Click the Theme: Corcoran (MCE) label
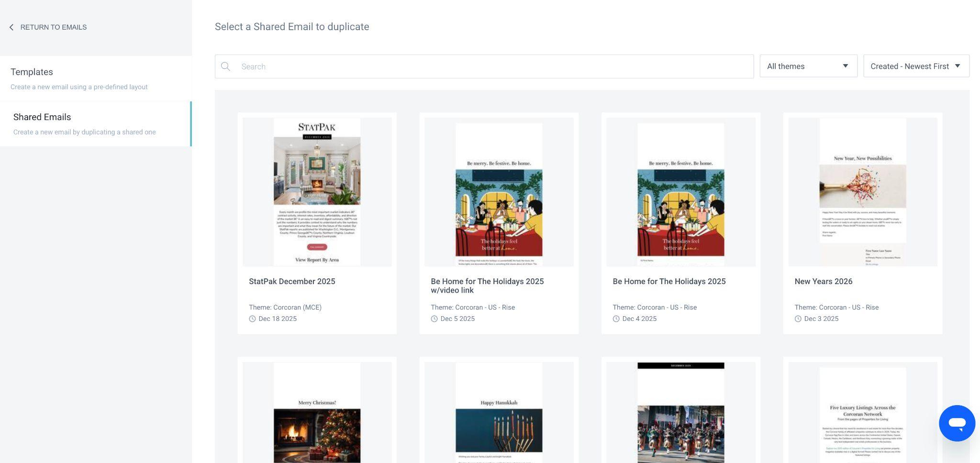This screenshot has width=980, height=463. tap(285, 307)
